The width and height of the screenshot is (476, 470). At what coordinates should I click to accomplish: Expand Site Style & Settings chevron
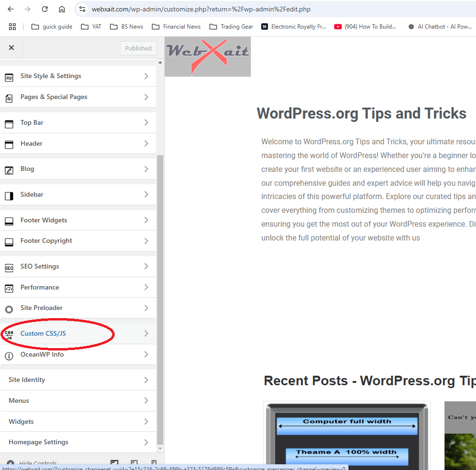(x=146, y=76)
